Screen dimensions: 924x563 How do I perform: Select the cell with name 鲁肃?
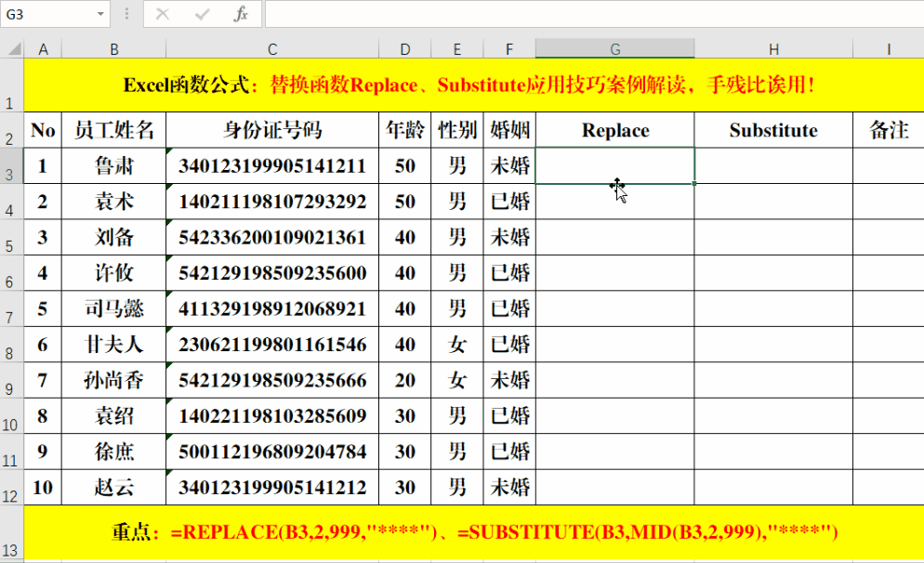tap(113, 166)
